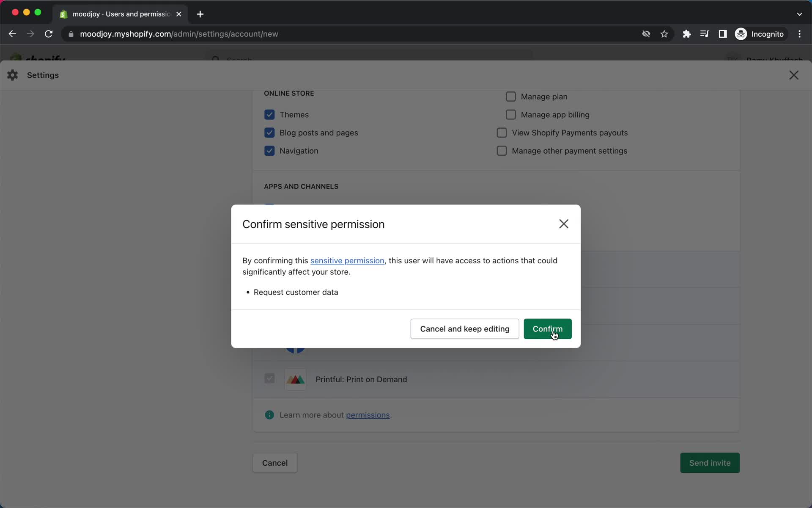812x508 pixels.
Task: Click the APPS AND CHANNELS heading
Action: [x=301, y=187]
